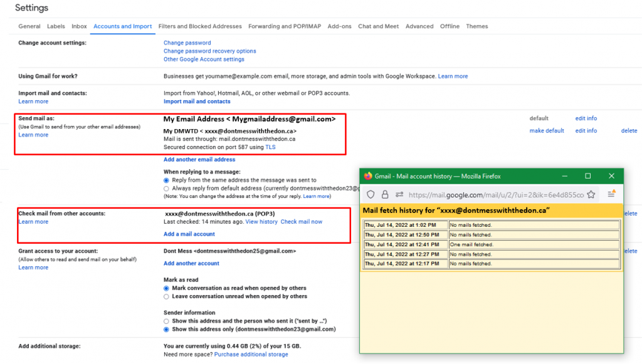Screen dimensions: 642x364
Task: Select Leave conversation unread when opened by others
Action: (166, 296)
